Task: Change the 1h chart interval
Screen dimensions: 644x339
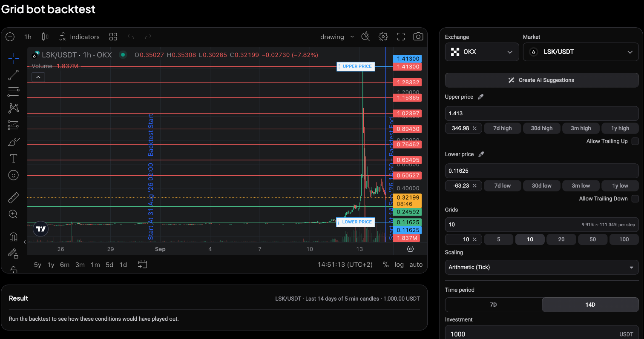Action: pyautogui.click(x=28, y=37)
